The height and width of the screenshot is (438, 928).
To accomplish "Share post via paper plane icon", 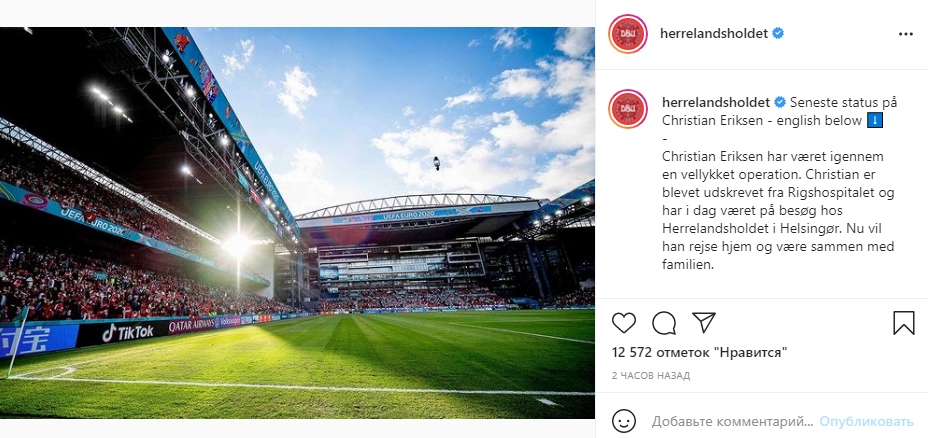I will (704, 323).
